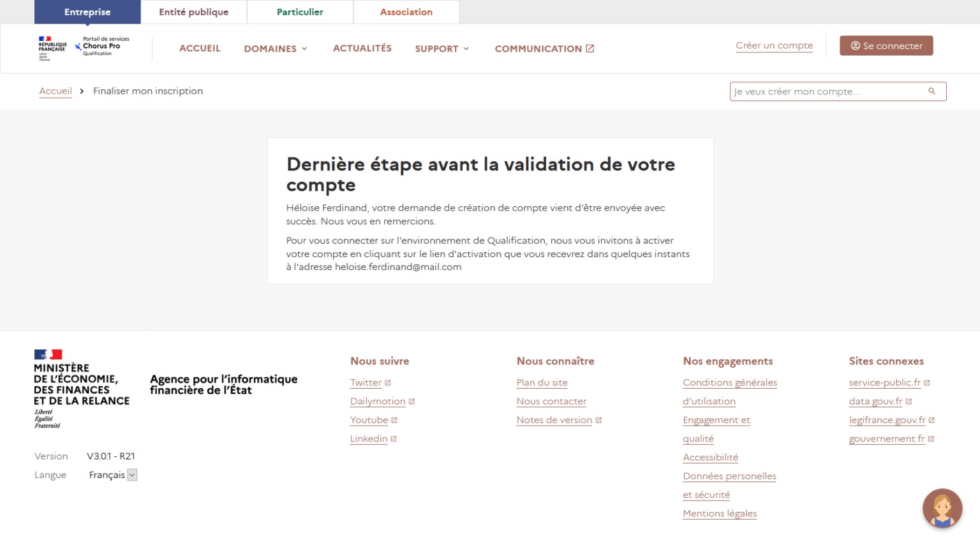Screen dimensions: 980x547
Task: Switch to the Particulier tab
Action: click(300, 12)
